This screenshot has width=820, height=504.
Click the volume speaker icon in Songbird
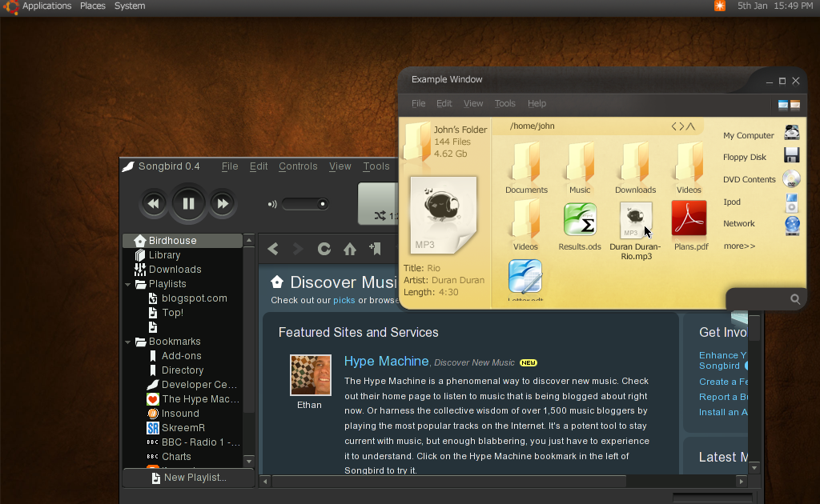[272, 204]
